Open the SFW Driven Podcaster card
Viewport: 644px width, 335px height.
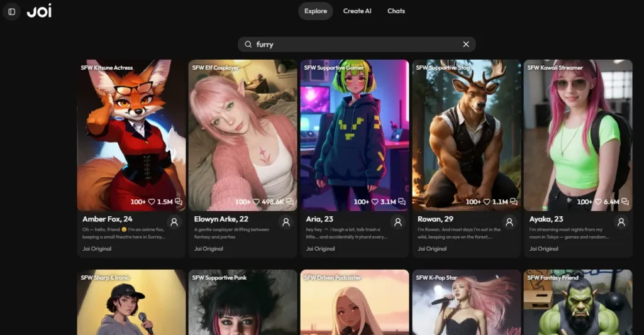pyautogui.click(x=355, y=302)
